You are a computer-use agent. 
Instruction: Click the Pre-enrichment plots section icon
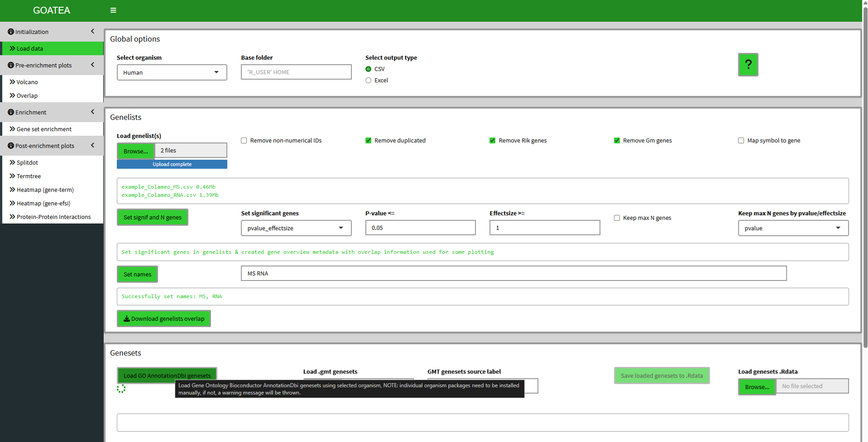pos(11,65)
